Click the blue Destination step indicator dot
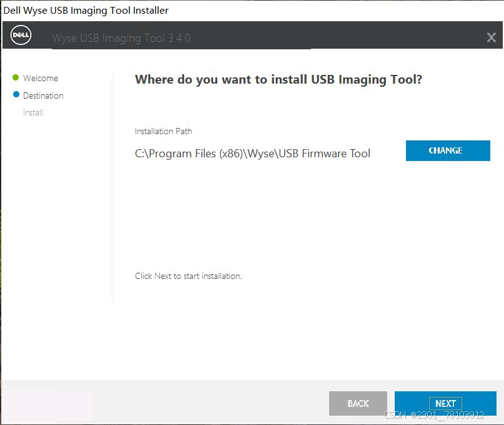This screenshot has width=504, height=425. (16, 94)
